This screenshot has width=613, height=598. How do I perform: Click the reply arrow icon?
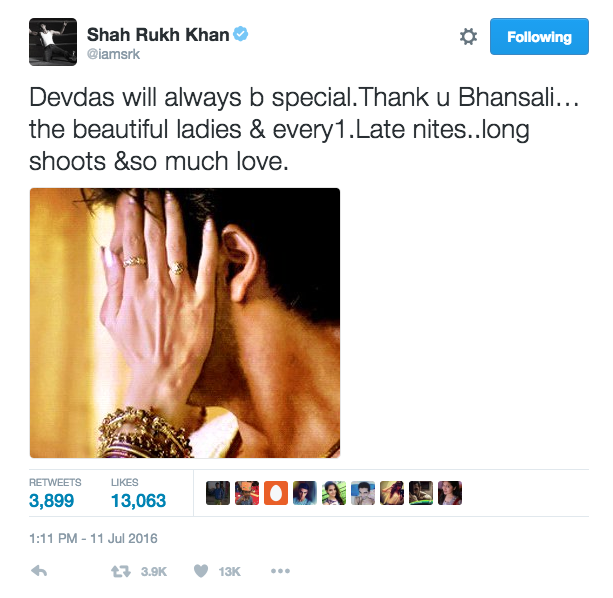pyautogui.click(x=39, y=571)
